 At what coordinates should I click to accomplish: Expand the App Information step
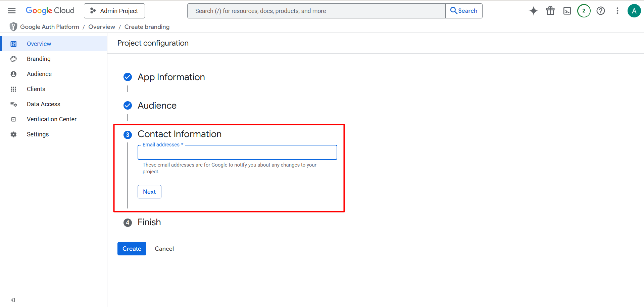coord(171,77)
